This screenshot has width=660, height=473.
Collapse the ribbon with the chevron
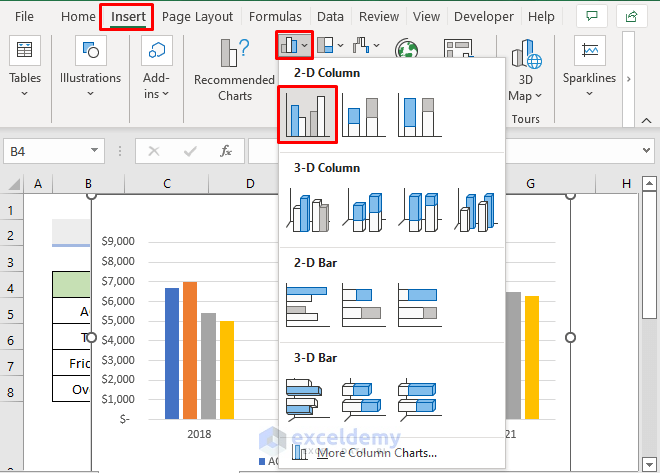646,121
